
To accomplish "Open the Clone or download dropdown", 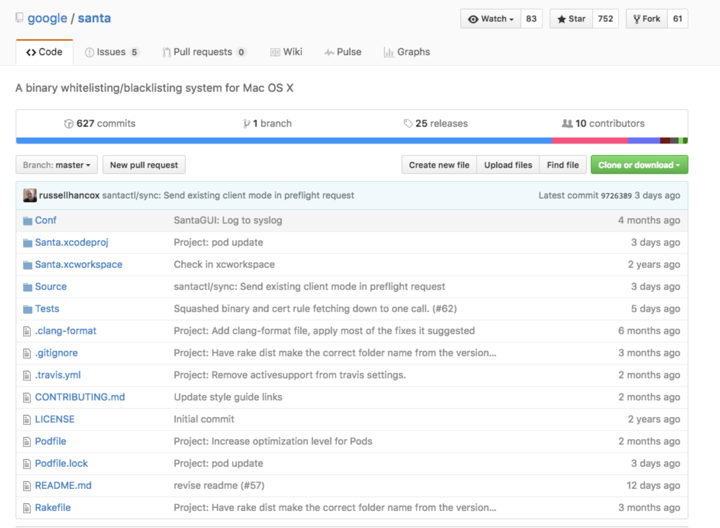I will click(639, 165).
